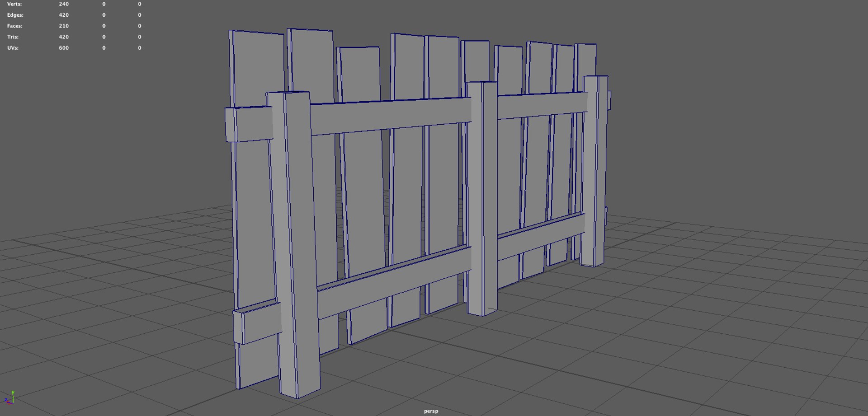Select the upper rail between near and middle posts
The image size is (868, 416).
pos(391,116)
